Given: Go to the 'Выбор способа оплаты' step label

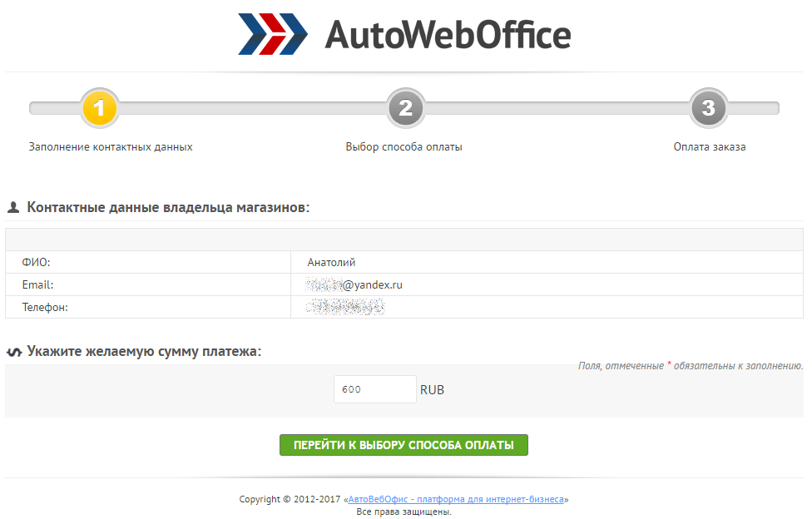Looking at the screenshot, I should pyautogui.click(x=404, y=147).
